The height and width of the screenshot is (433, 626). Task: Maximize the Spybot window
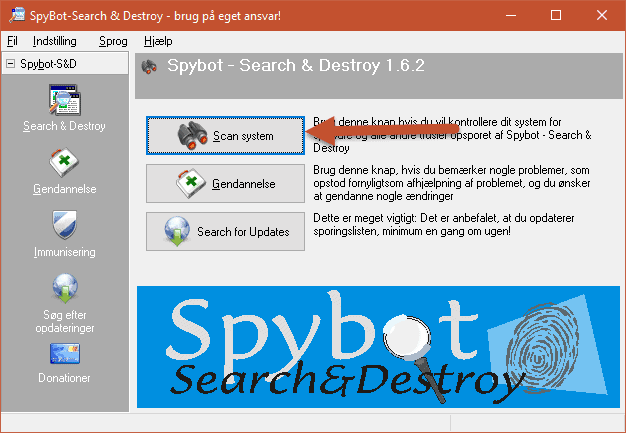tap(556, 15)
